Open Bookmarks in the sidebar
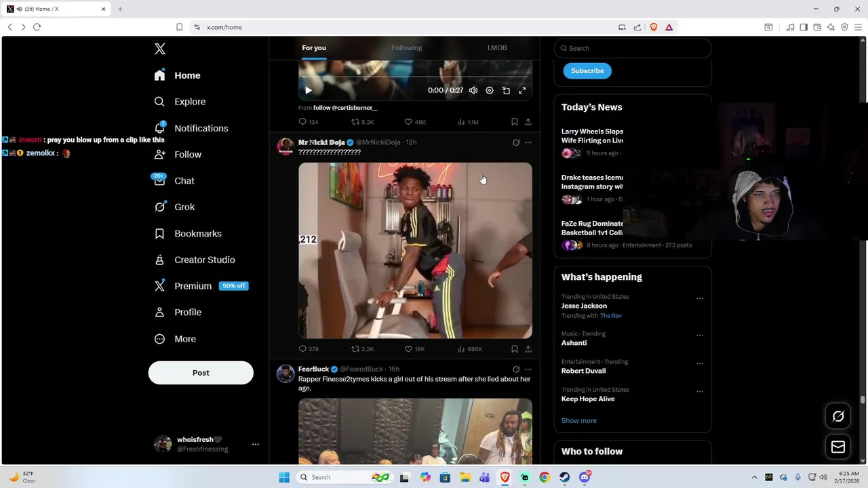Viewport: 868px width, 488px height. coord(188,233)
